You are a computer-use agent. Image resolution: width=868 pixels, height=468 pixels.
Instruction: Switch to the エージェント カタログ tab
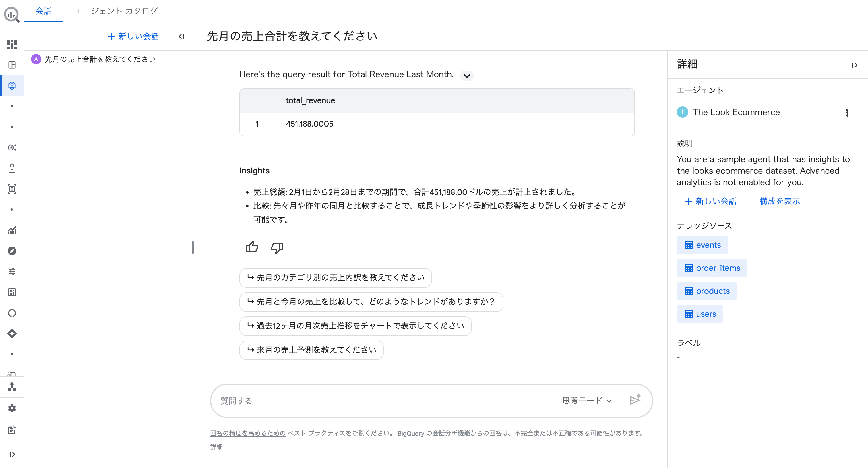click(x=116, y=11)
